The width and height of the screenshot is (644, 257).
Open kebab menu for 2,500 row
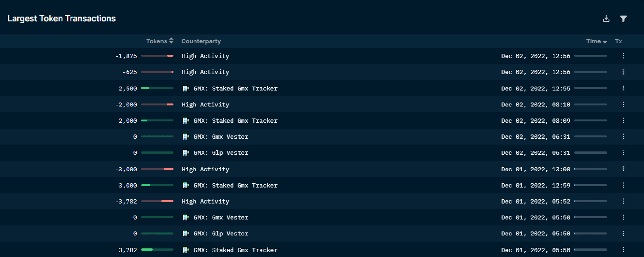tap(623, 88)
